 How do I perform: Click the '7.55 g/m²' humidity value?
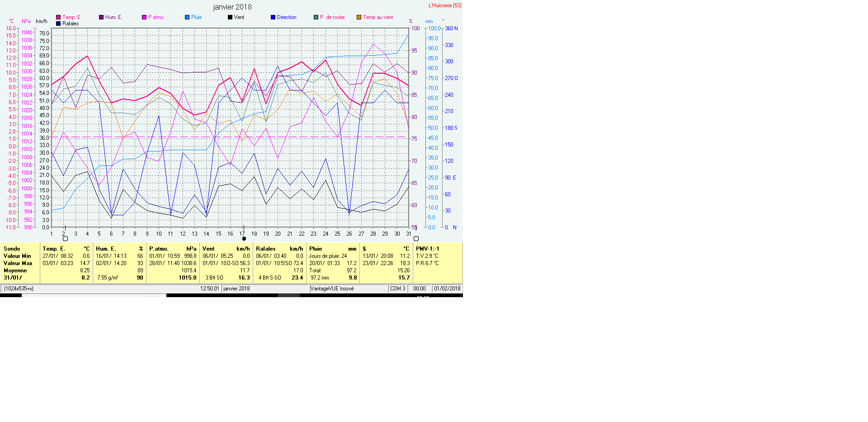108,278
